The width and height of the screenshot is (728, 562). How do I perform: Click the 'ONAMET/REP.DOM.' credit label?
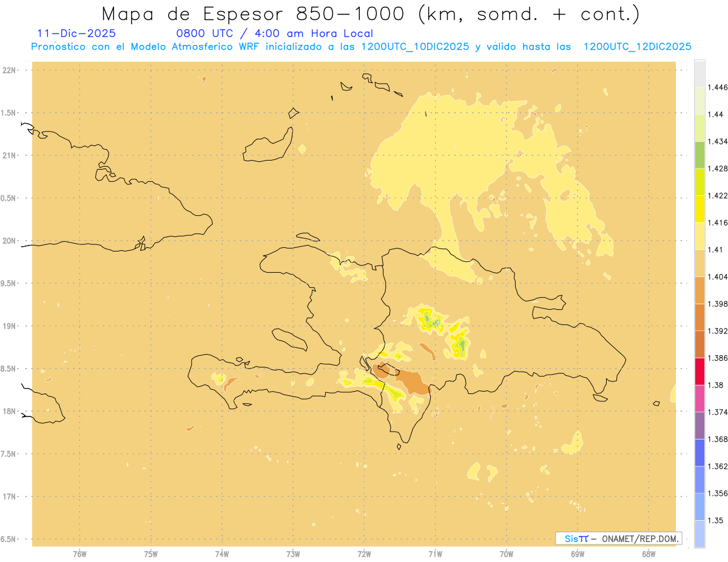click(x=641, y=538)
